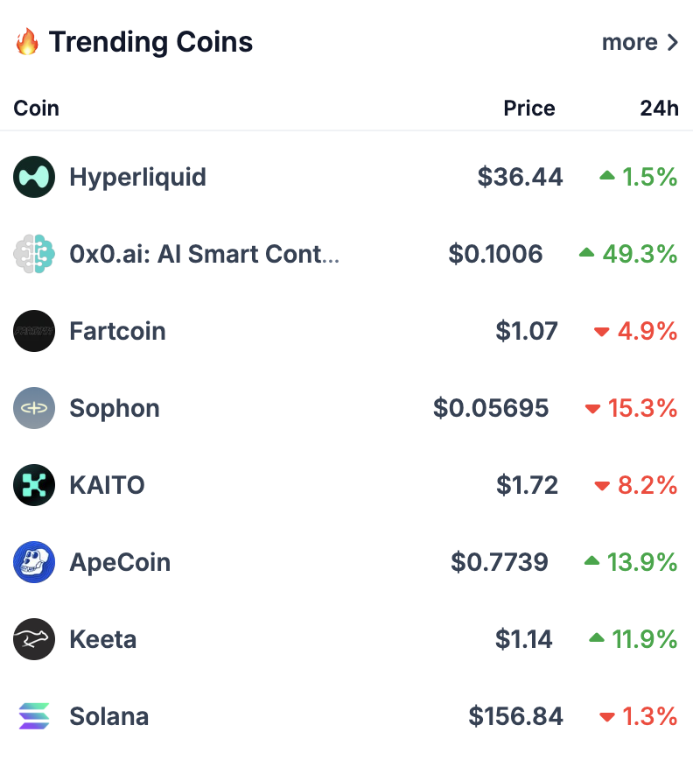Image resolution: width=700 pixels, height=760 pixels.
Task: Open the Hyperliquid coin name link
Action: (137, 178)
